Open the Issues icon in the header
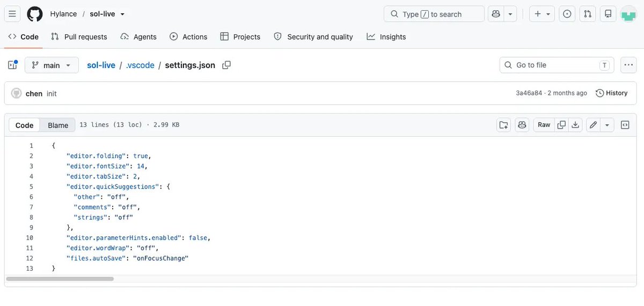 pyautogui.click(x=567, y=14)
